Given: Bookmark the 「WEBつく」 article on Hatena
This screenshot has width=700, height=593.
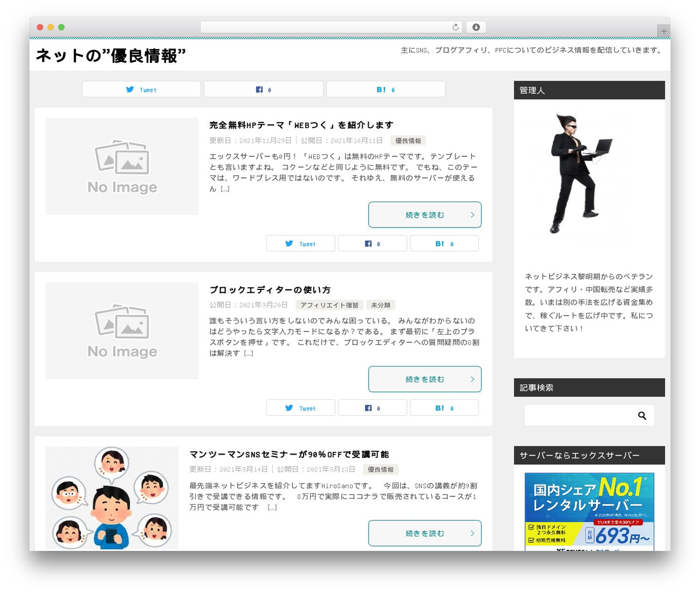Looking at the screenshot, I should pyautogui.click(x=444, y=243).
